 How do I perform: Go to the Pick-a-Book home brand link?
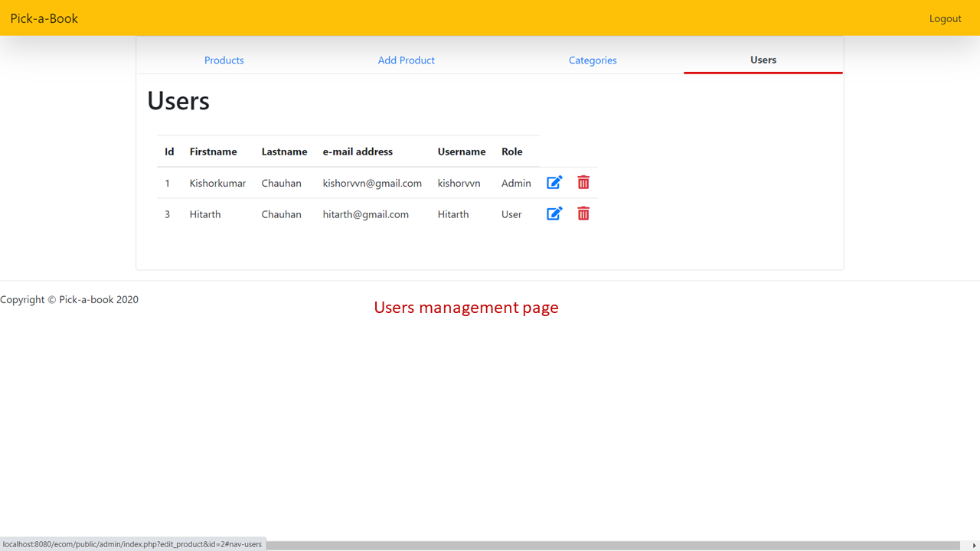44,18
